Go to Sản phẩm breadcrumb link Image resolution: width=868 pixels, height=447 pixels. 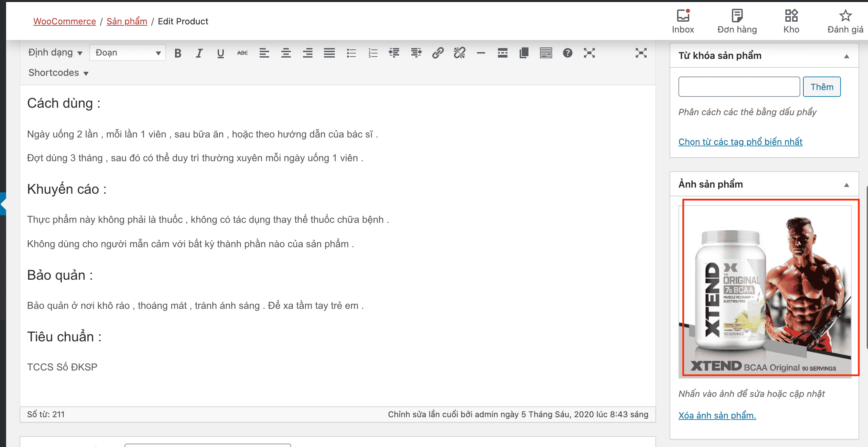[127, 21]
